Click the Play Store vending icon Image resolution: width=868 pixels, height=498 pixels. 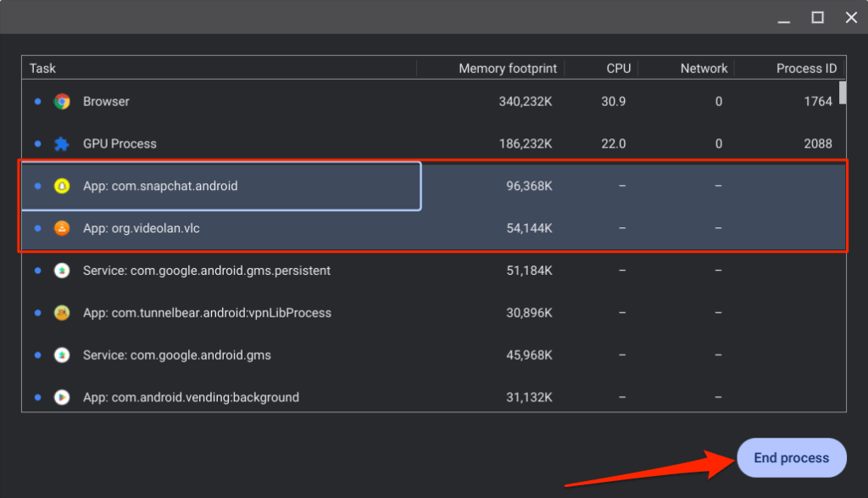[61, 397]
